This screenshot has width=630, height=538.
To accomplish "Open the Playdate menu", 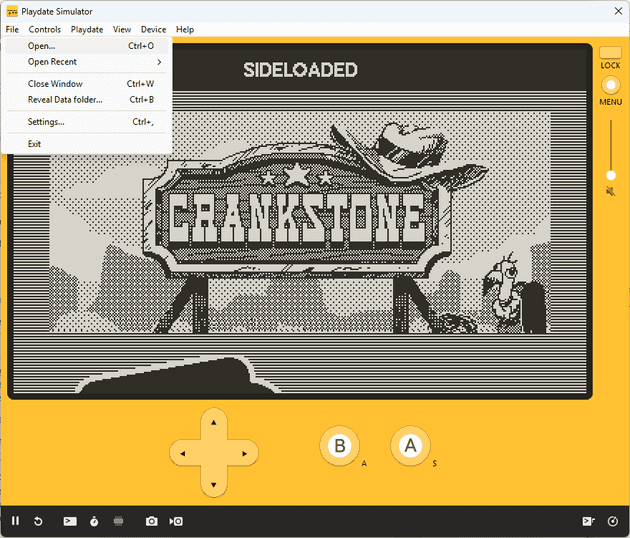I will [87, 30].
